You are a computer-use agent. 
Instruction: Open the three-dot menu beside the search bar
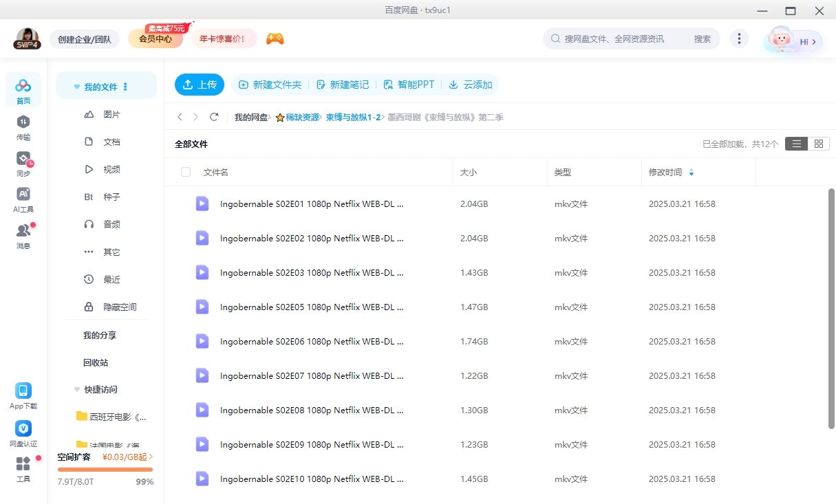coord(739,39)
